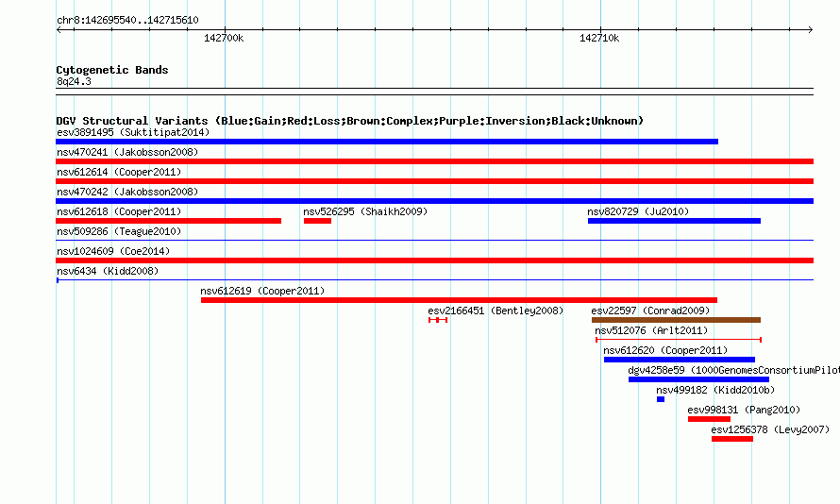840x504 pixels.
Task: Click the 142710k ruler position label
Action: (x=599, y=38)
